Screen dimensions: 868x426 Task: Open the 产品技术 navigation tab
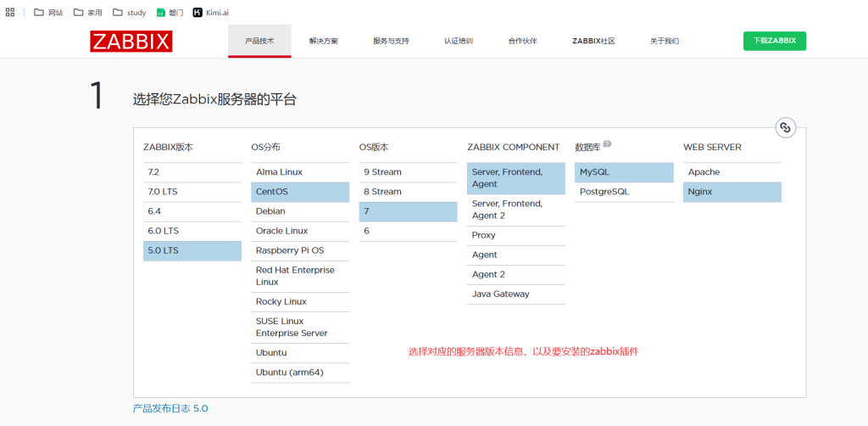point(259,41)
